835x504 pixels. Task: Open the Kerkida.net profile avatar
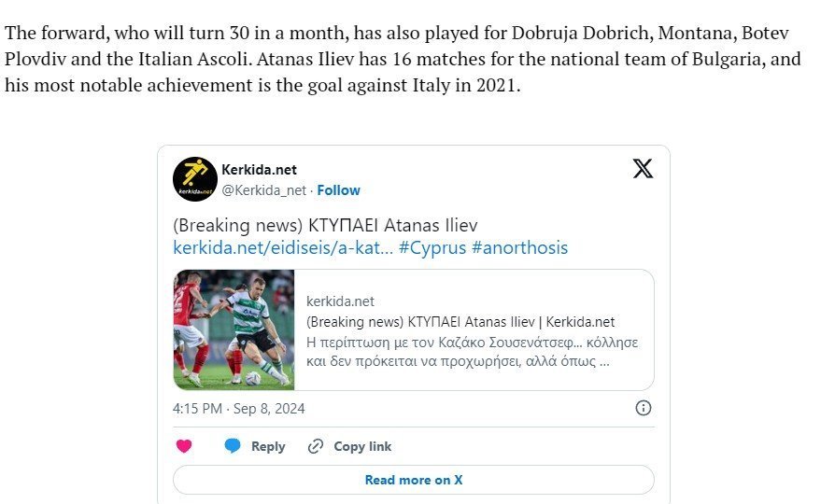tap(195, 179)
